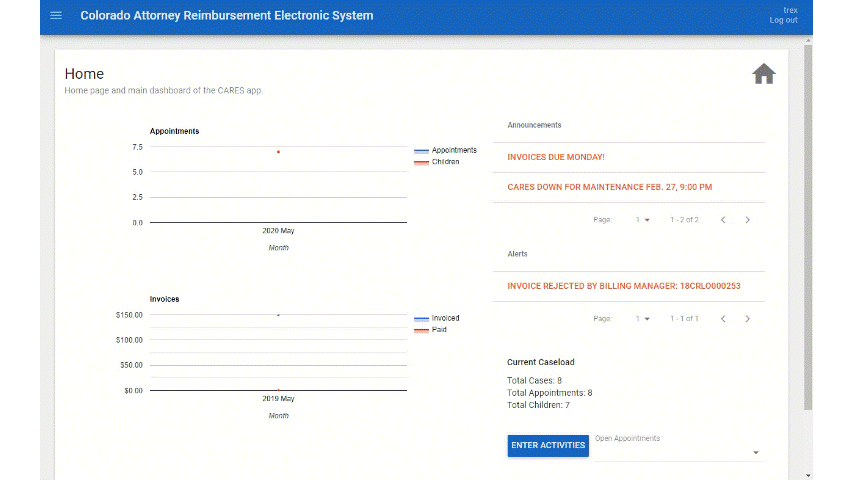
Task: Click the Invoiced legend blue swatch
Action: (x=421, y=318)
